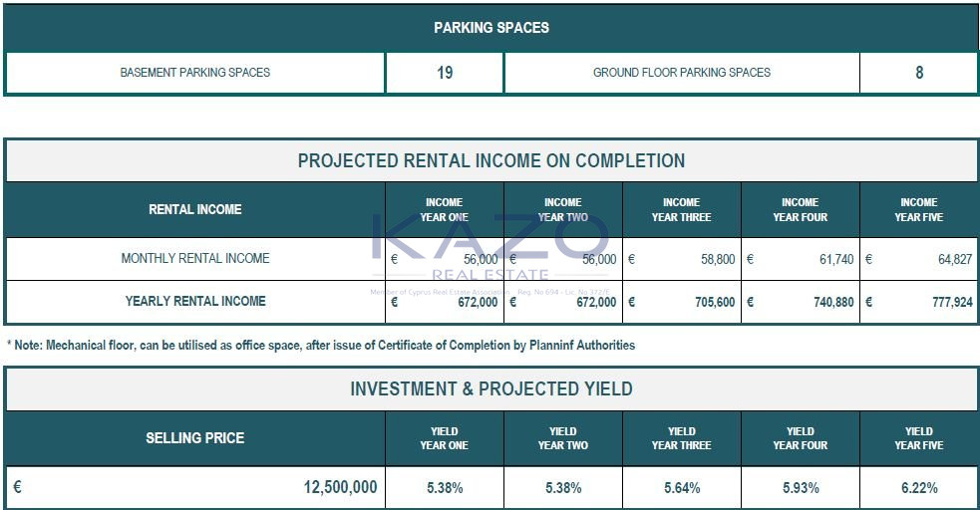
Task: Select the Parking Spaces header
Action: click(490, 28)
